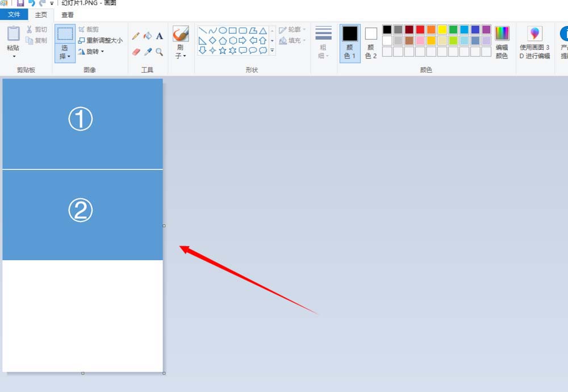The height and width of the screenshot is (392, 568).
Task: Click the Save icon in title bar
Action: [20, 3]
